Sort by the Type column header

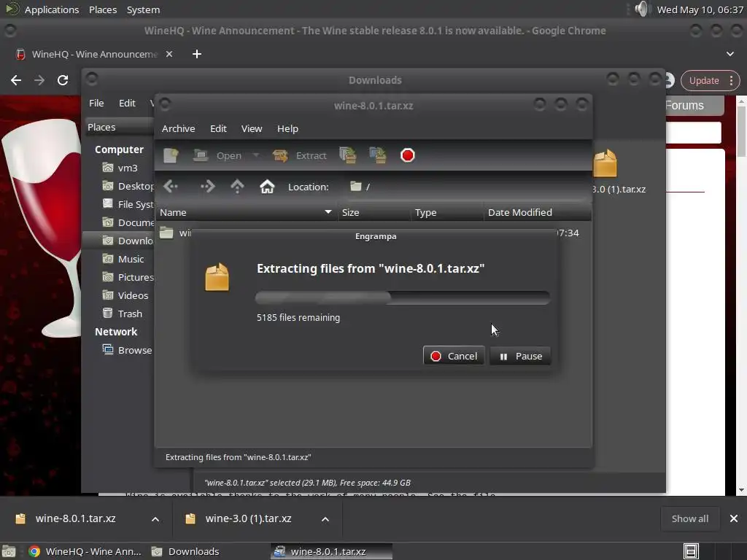coord(447,212)
